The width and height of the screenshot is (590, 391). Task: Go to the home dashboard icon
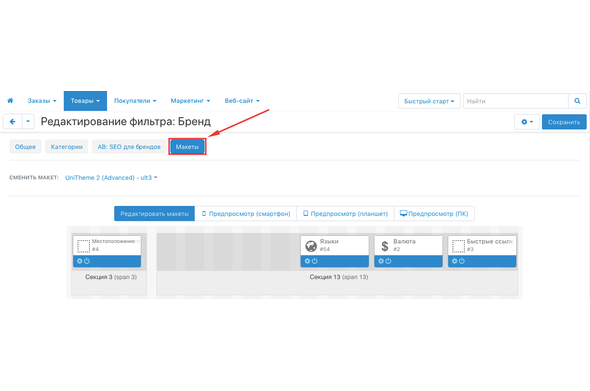(x=10, y=100)
